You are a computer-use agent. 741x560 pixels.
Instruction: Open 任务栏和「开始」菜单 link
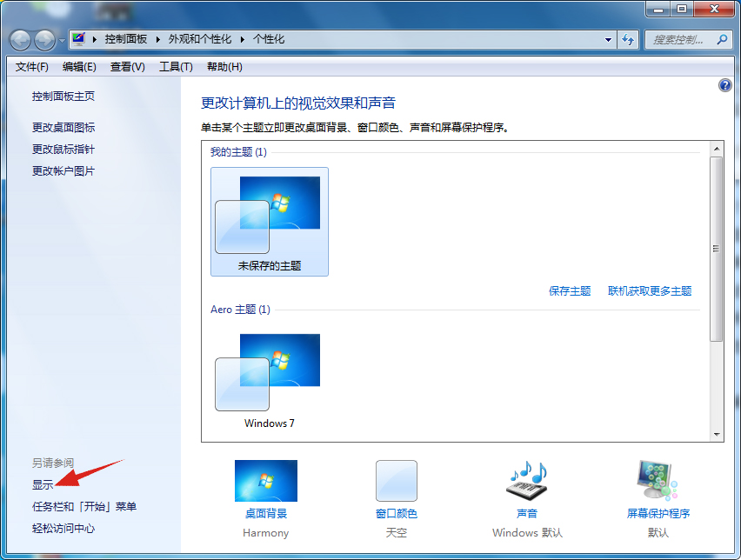click(x=84, y=507)
